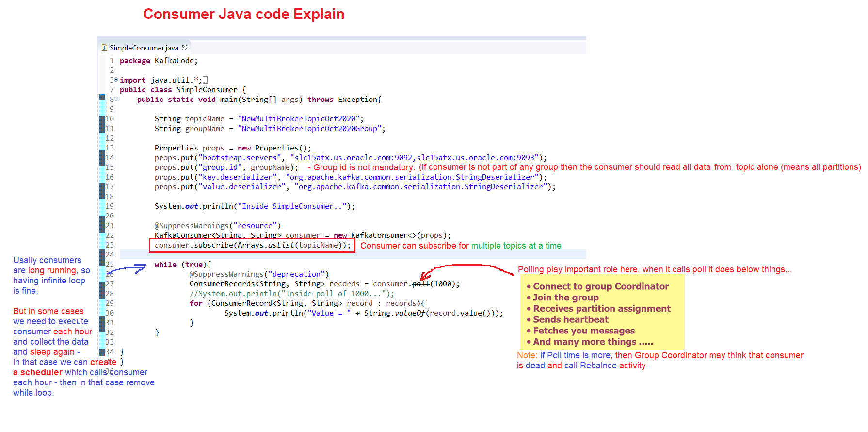Click the 'main(String[] args)' method signature
Screen dimensions: 868x432
point(261,100)
